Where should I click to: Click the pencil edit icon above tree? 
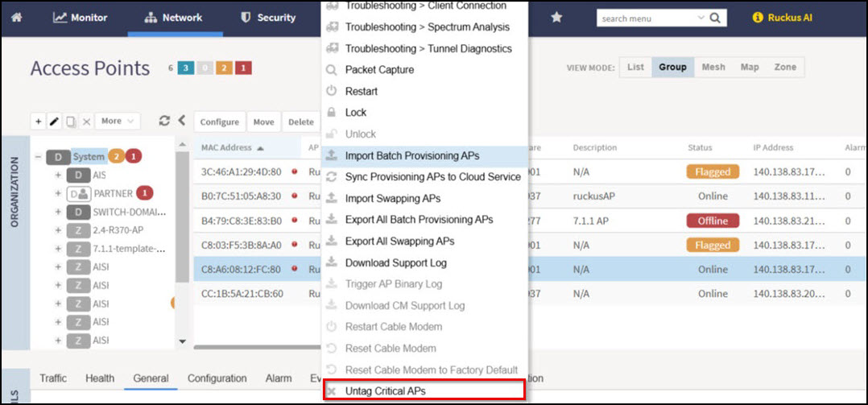pos(54,121)
